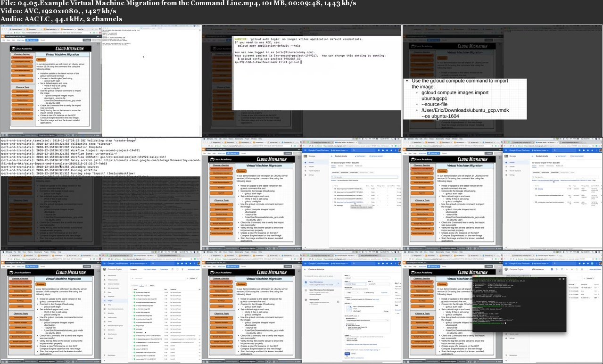
Task: Click Name input field in Create instance frame
Action: coord(367,278)
